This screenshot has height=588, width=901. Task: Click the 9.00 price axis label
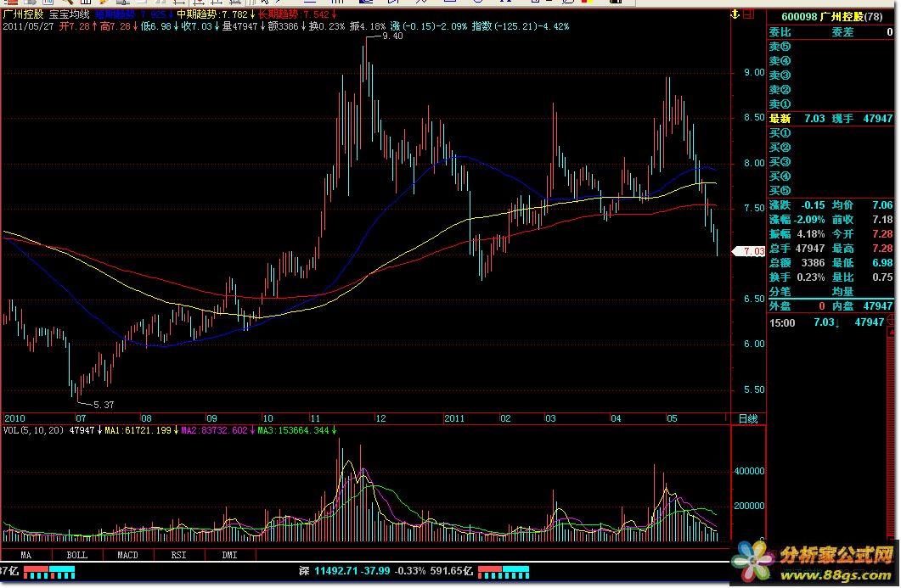(x=754, y=72)
